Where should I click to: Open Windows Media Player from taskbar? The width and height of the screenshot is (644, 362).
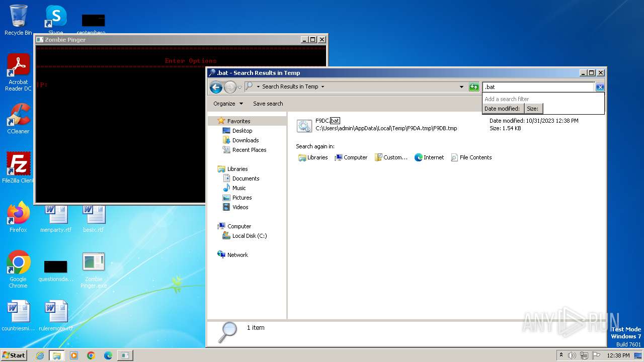74,355
